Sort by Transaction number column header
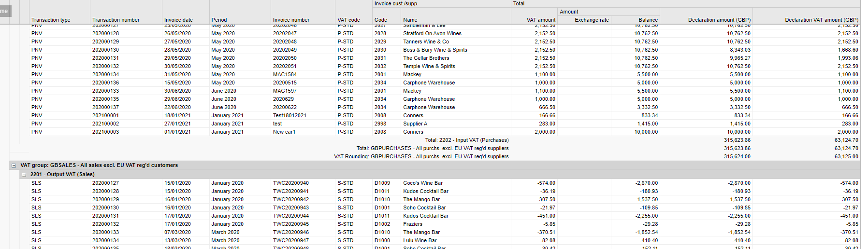The width and height of the screenshot is (868, 249). pyautogui.click(x=116, y=20)
